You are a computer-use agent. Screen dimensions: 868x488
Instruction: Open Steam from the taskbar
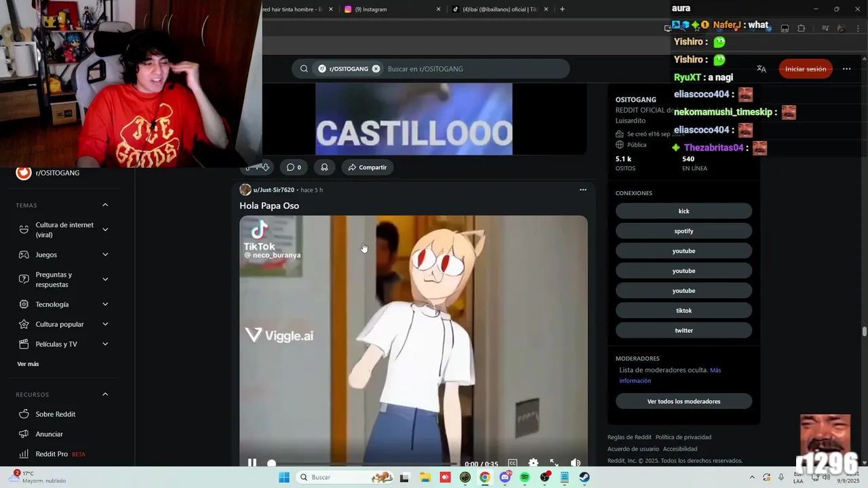tap(585, 477)
